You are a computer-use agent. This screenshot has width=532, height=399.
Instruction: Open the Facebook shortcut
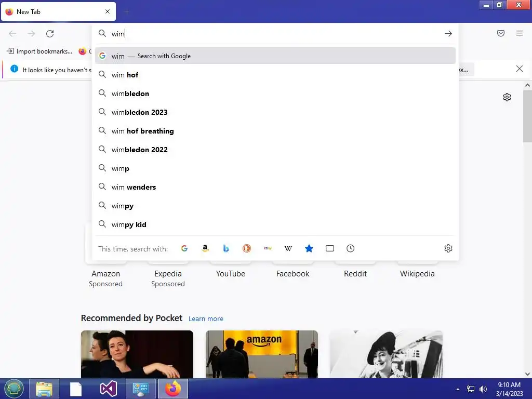point(293,273)
